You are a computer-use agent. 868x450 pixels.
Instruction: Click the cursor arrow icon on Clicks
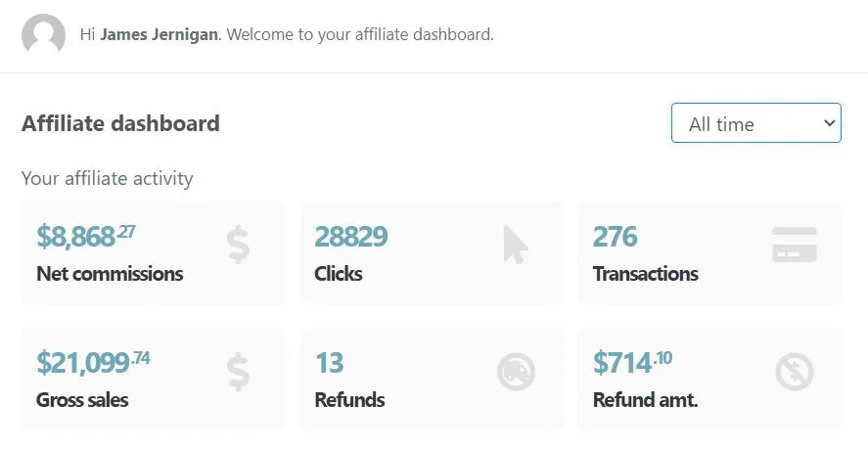(516, 245)
